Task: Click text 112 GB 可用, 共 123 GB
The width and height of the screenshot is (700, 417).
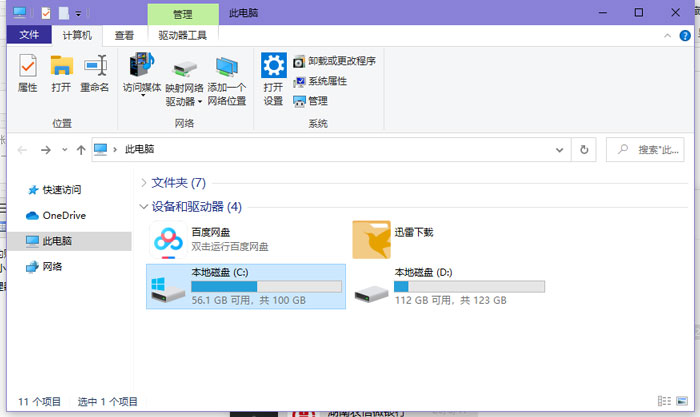Action: pos(450,300)
